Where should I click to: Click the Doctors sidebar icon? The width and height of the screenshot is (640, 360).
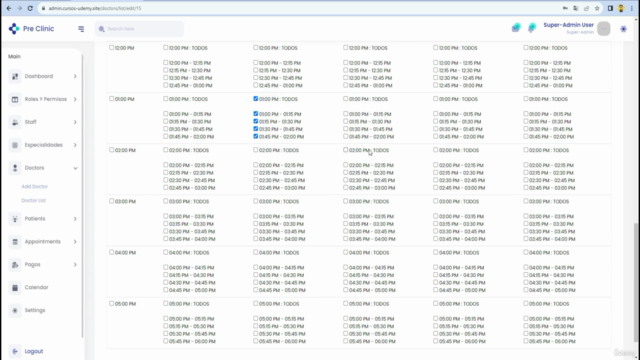(x=15, y=168)
